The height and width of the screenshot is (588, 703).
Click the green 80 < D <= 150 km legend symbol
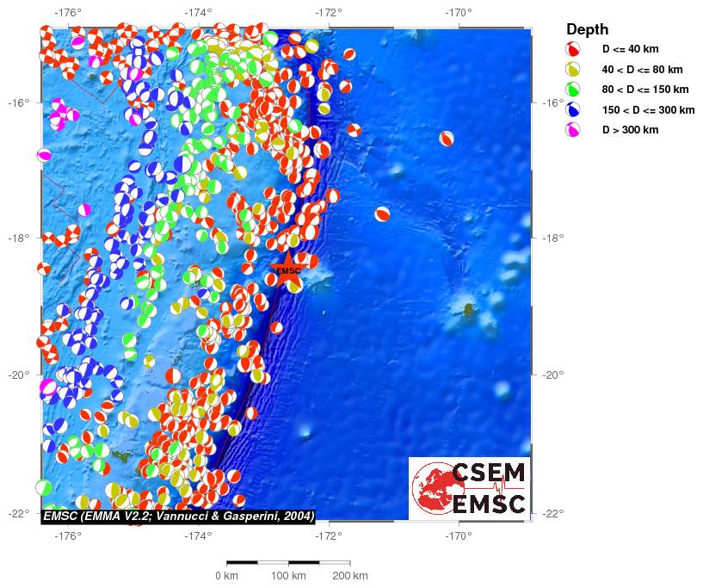point(572,90)
